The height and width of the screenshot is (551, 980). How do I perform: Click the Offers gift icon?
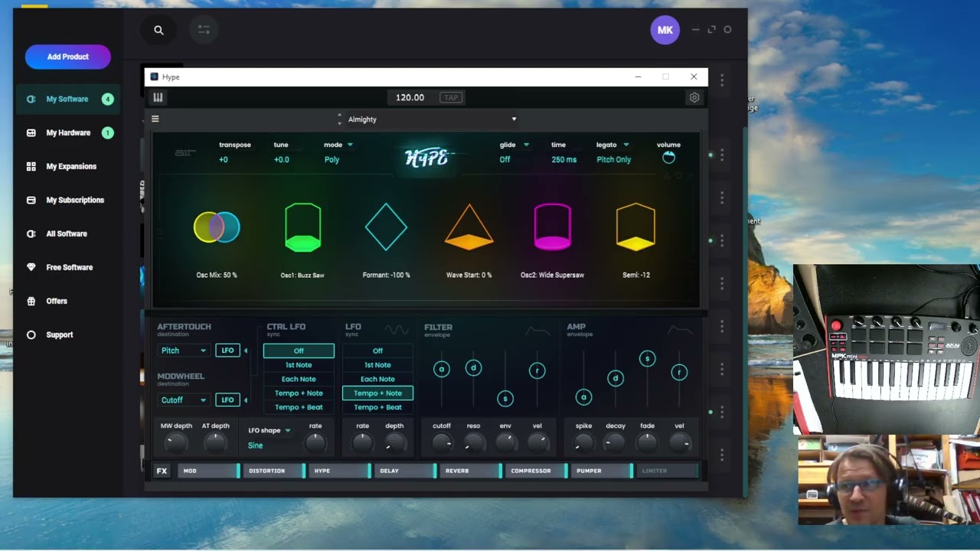(x=31, y=301)
